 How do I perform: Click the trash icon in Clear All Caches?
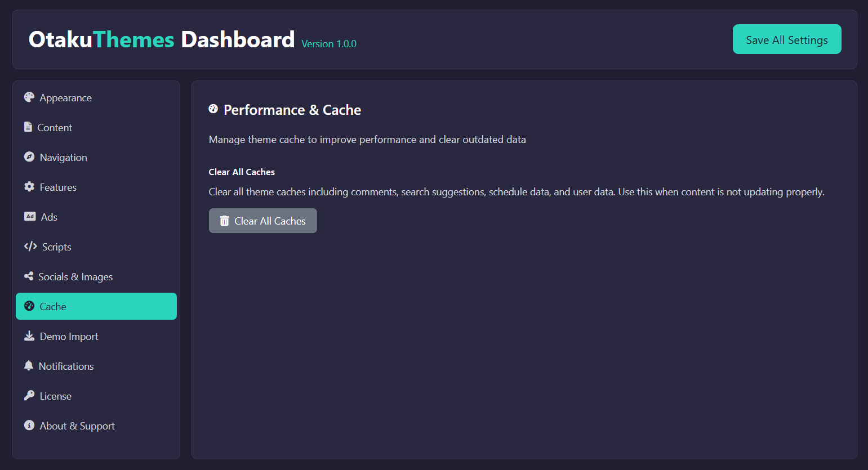pos(225,221)
